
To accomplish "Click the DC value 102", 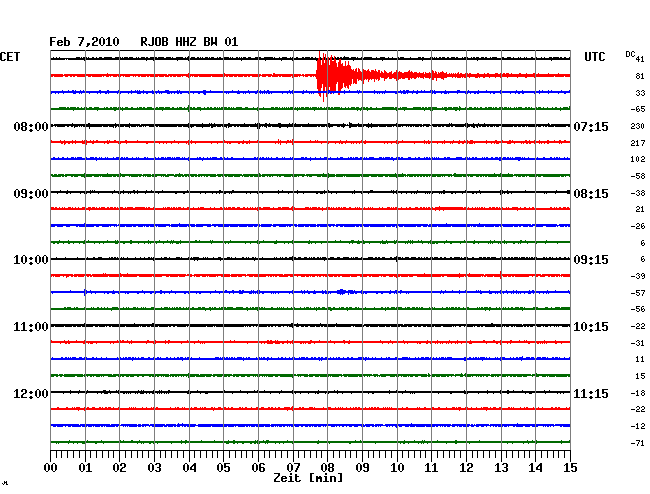I will [x=638, y=159].
